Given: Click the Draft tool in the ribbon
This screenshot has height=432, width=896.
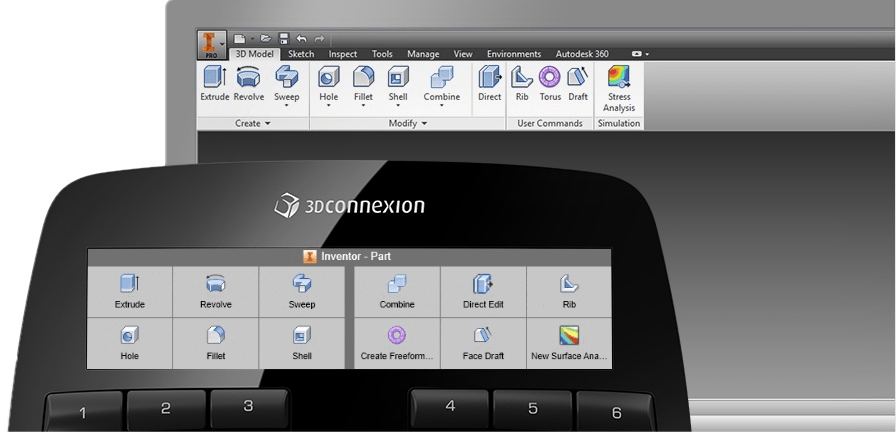Looking at the screenshot, I should click(x=578, y=83).
